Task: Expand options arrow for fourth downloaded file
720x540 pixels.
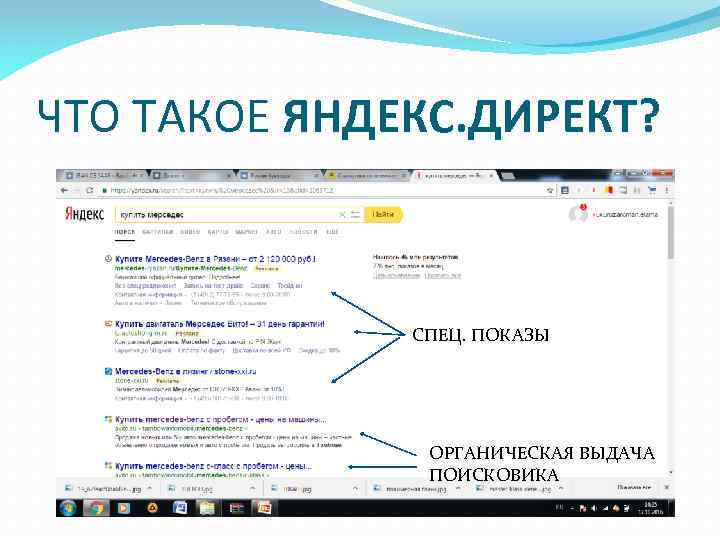Action: [458, 489]
